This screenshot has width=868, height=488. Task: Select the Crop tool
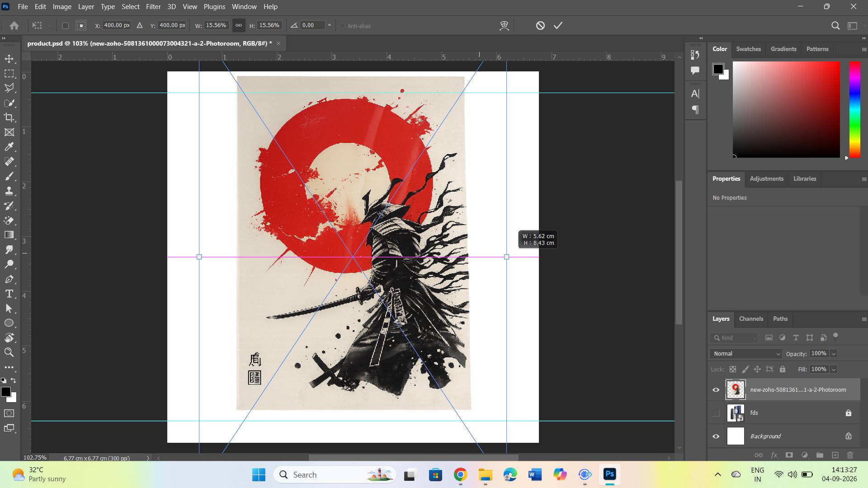click(9, 117)
